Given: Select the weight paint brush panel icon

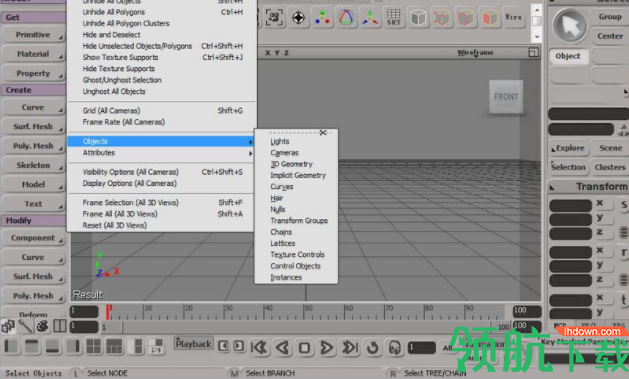Looking at the screenshot, I should (25, 326).
